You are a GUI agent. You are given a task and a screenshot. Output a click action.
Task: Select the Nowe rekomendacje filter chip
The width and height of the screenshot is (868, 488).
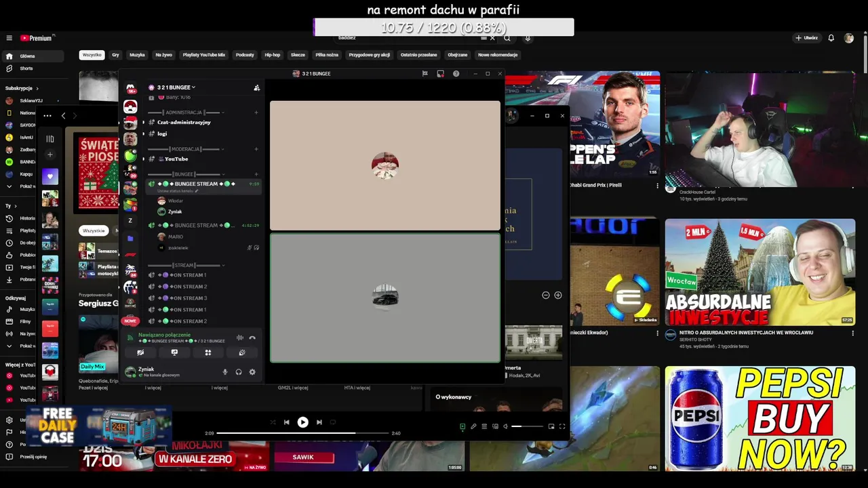498,55
